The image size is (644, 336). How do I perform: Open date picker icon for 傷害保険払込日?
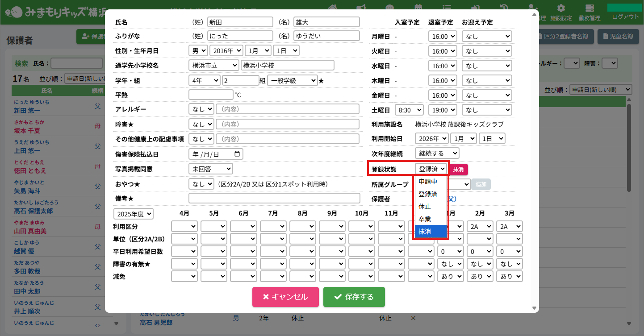pyautogui.click(x=237, y=154)
